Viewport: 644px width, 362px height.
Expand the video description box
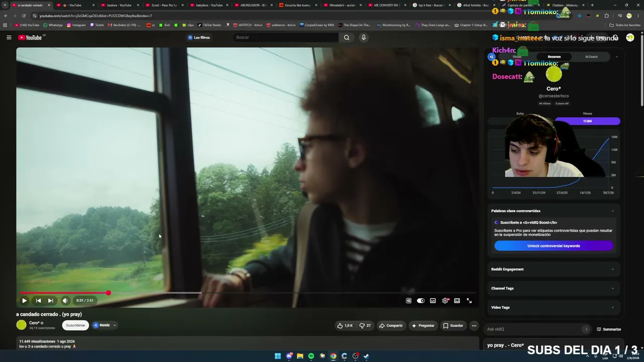(248, 344)
